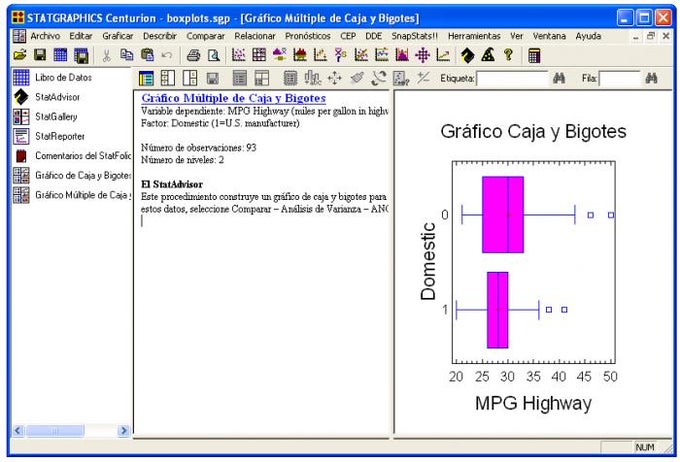Open StatAdvisor graduation cap toolbar icon

(468, 55)
